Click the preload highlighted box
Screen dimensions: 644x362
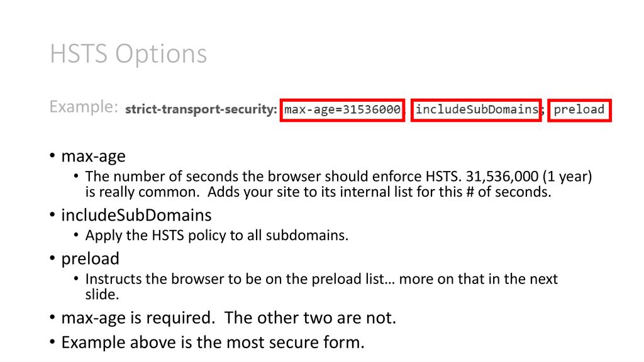click(579, 110)
